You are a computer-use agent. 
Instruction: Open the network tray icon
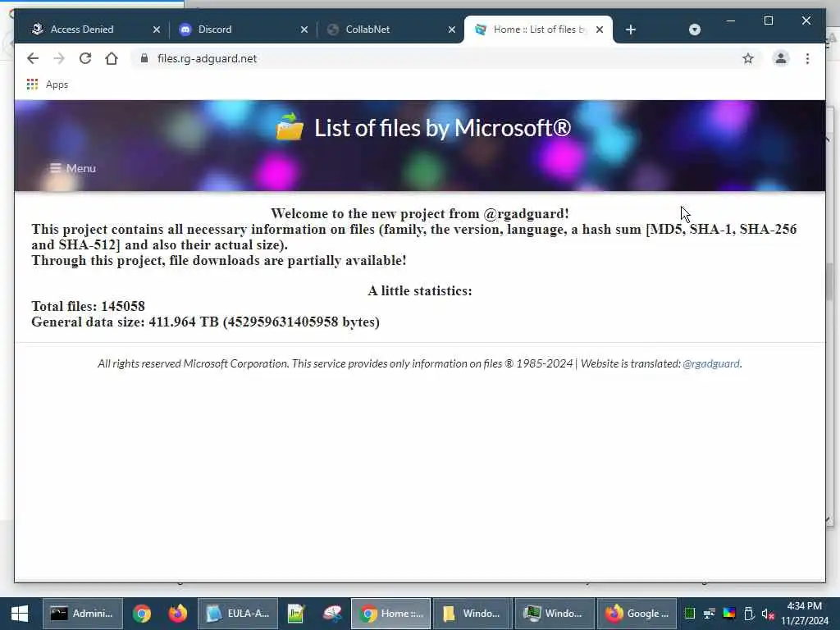point(710,614)
